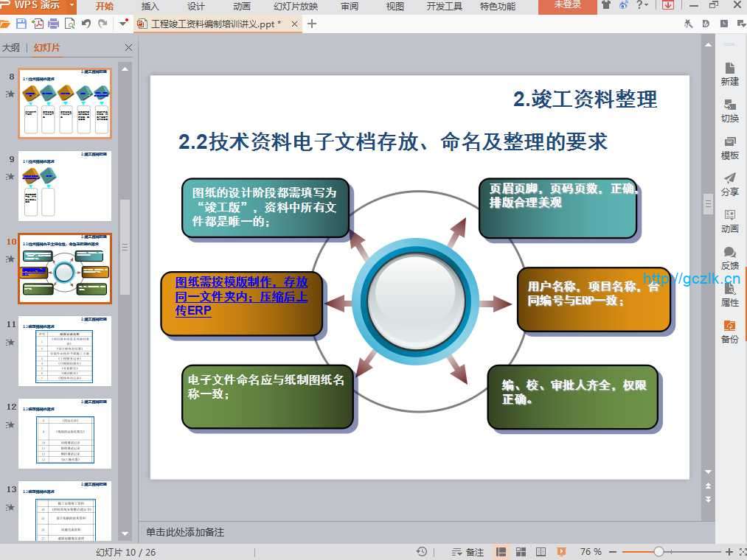Screen dimensions: 747x560
Task: Select slide 11 thumbnail in the panel
Action: 65,351
